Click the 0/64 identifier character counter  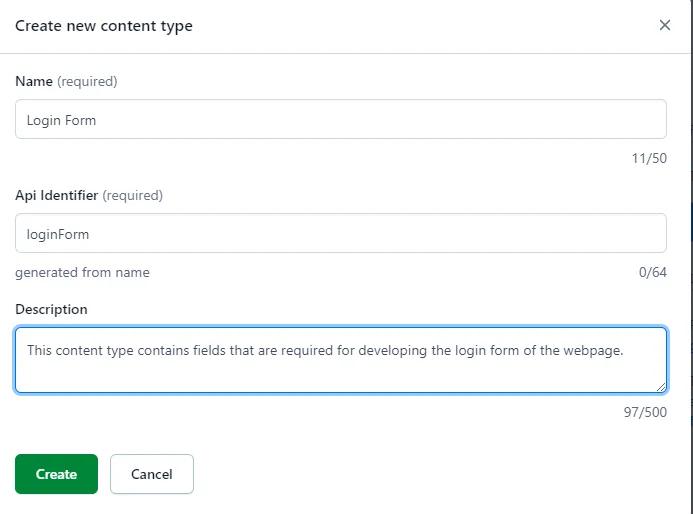pos(652,272)
